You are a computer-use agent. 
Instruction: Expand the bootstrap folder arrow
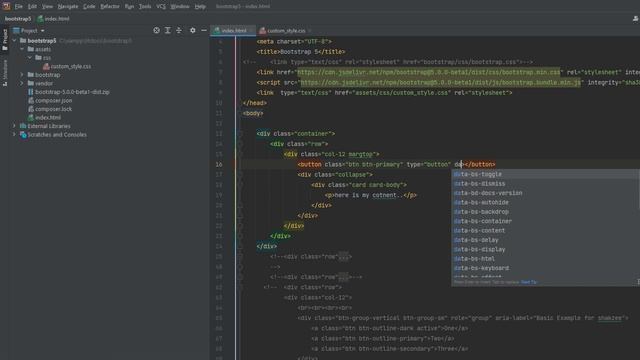(x=22, y=75)
